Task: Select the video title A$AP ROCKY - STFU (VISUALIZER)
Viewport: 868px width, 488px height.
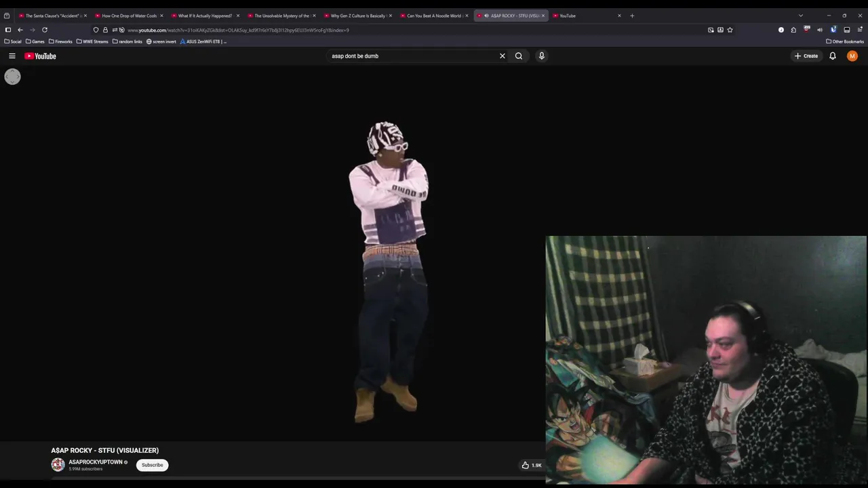Action: [x=105, y=450]
